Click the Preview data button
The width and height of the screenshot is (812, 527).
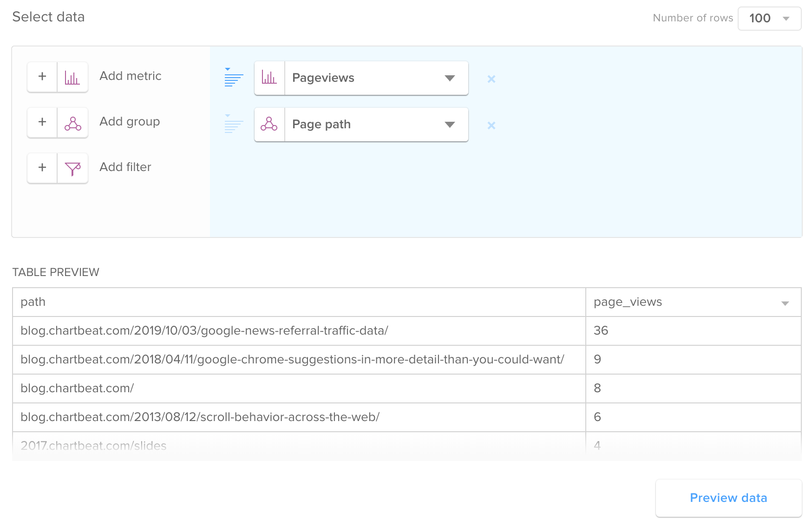[x=728, y=498]
